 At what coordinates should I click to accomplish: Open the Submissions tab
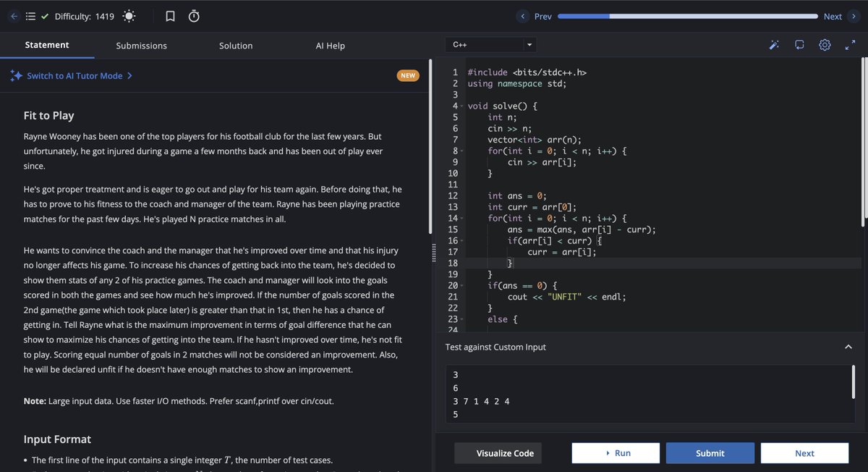(142, 46)
